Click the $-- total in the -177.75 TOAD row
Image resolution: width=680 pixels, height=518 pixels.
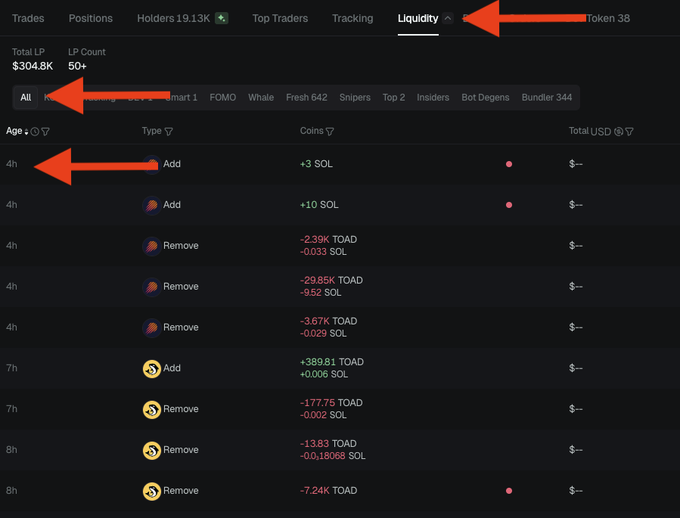point(576,409)
